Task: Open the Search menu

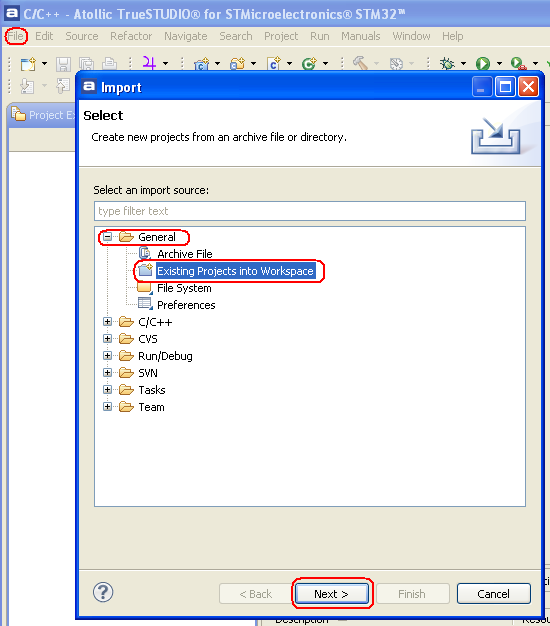Action: point(235,36)
